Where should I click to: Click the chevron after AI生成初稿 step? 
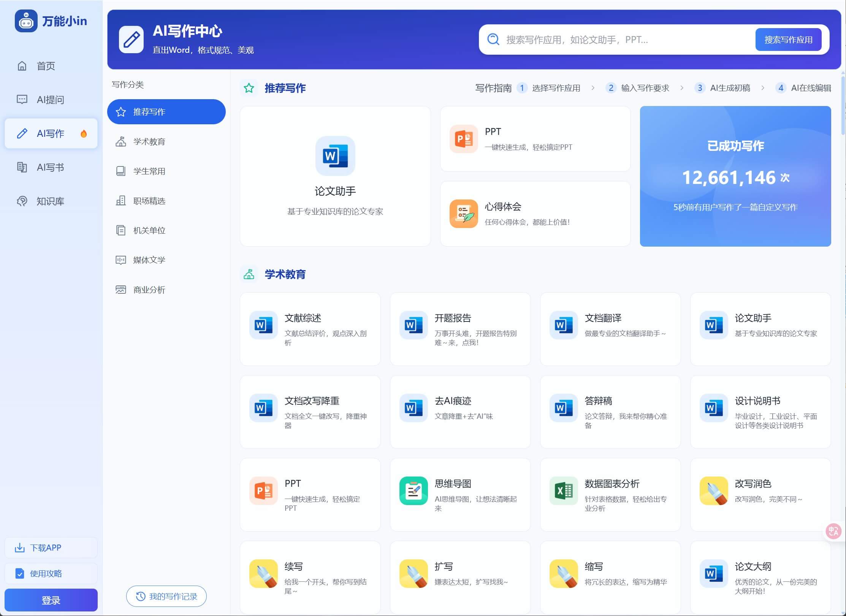(x=763, y=88)
